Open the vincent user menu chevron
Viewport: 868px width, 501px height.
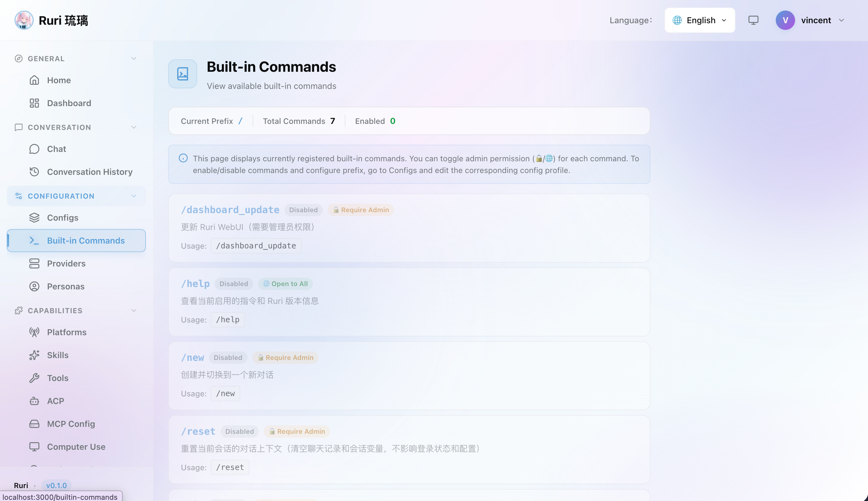click(841, 20)
